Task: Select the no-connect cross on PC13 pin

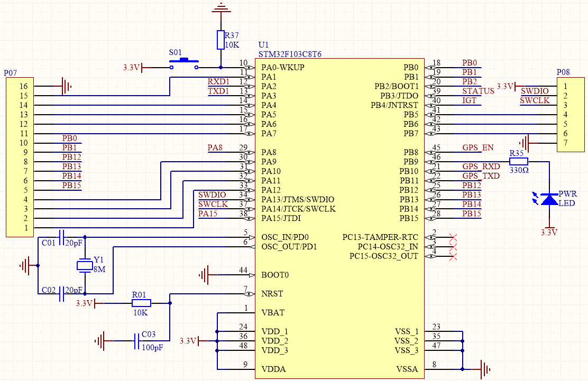Action: (453, 237)
